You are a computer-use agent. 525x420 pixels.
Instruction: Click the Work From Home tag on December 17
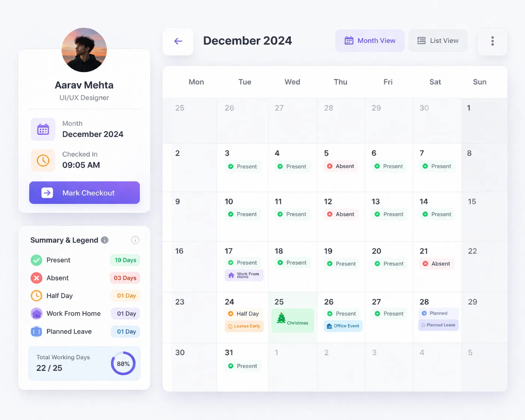(x=244, y=275)
